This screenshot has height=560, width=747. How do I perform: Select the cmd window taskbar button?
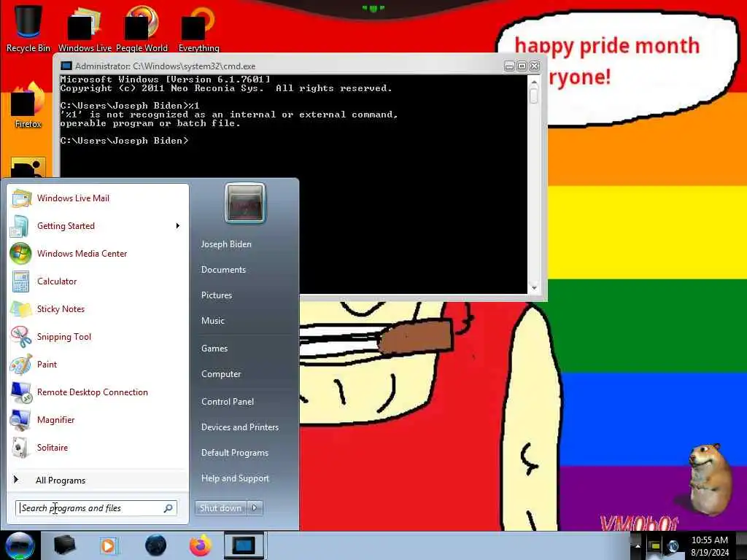click(x=244, y=545)
